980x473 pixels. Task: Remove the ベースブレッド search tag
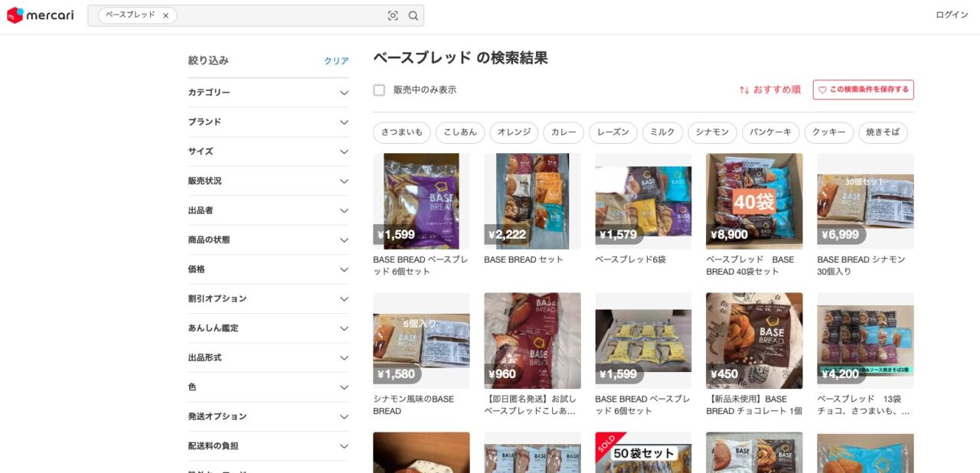point(165,15)
